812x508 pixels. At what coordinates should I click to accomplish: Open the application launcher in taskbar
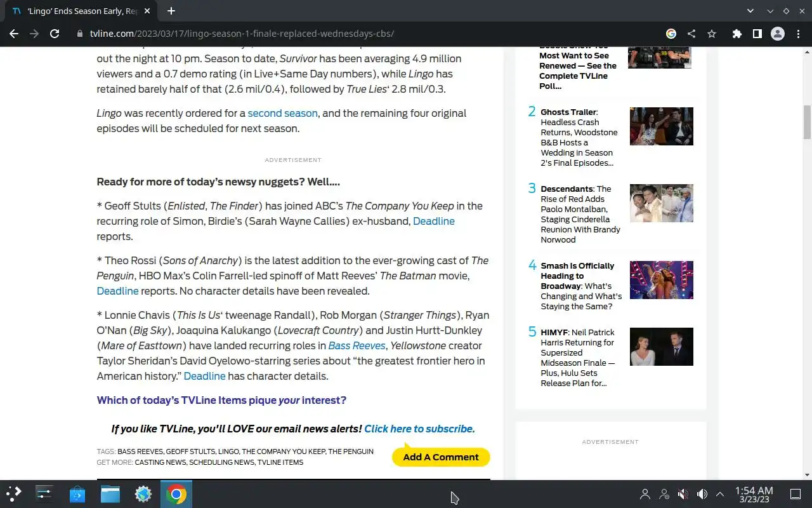tap(14, 493)
